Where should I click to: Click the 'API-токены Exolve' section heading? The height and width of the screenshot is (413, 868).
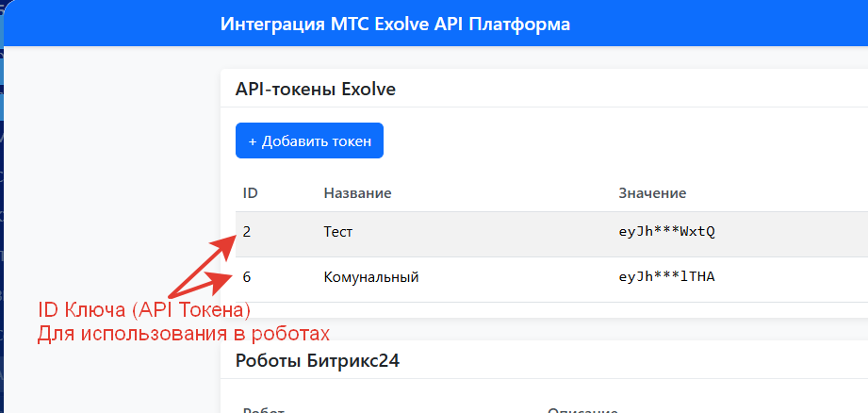(x=316, y=90)
